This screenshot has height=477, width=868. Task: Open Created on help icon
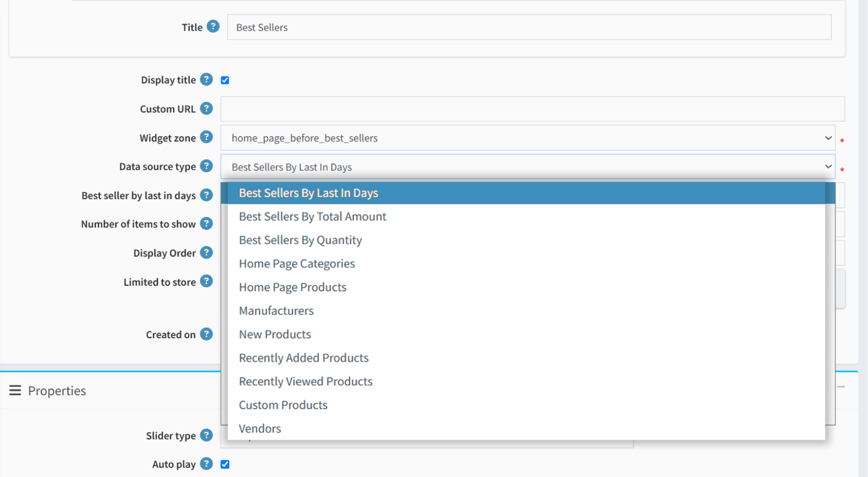pos(206,334)
